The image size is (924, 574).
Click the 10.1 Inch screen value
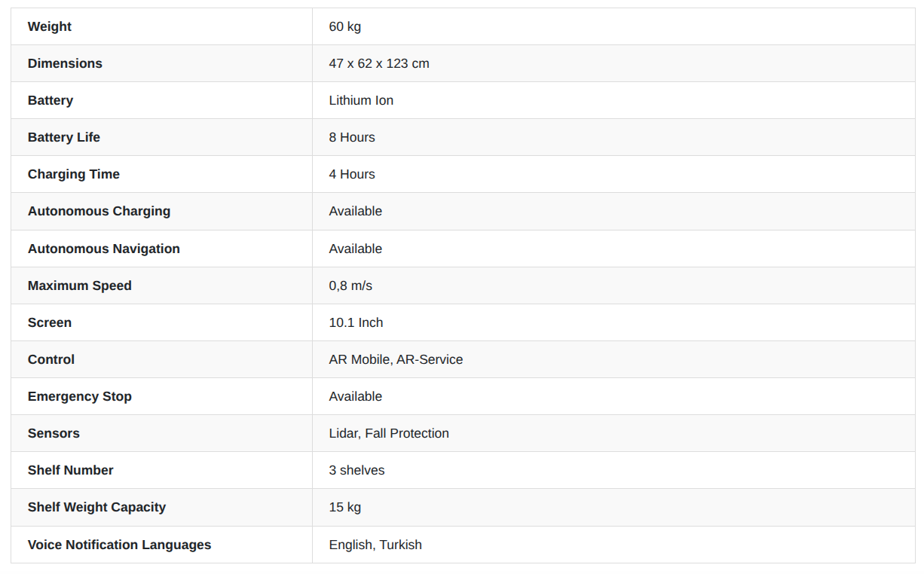click(356, 322)
